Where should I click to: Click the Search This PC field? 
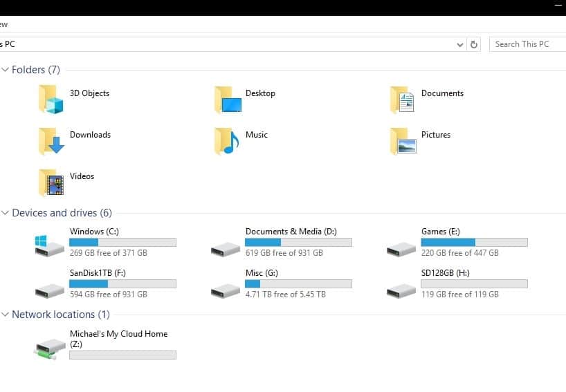tap(528, 44)
